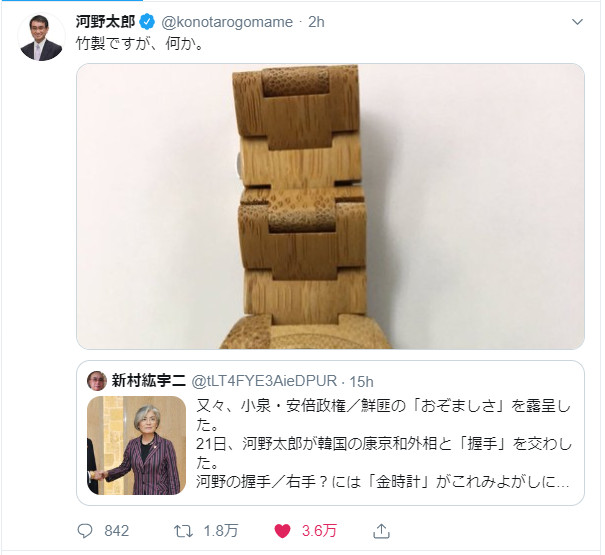Open the tweet options chevron menu
This screenshot has width=605, height=555.
pos(577,22)
